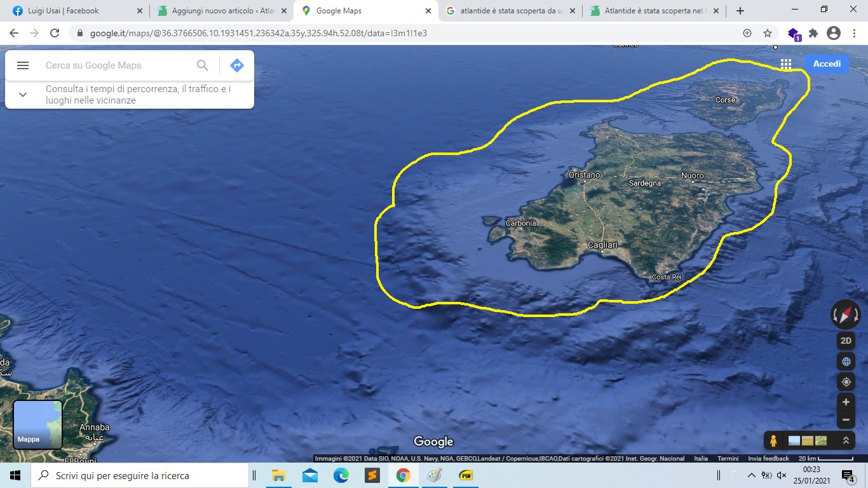The image size is (868, 488).
Task: Focus the Cerca su Google Maps field
Action: point(118,65)
